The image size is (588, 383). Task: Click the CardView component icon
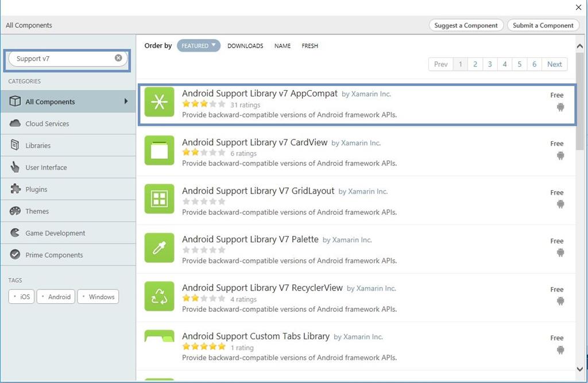[160, 150]
